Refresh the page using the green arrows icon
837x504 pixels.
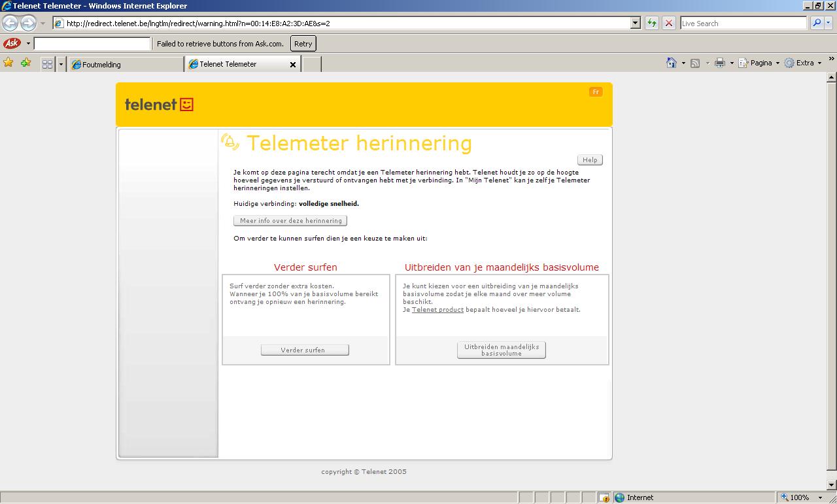click(x=651, y=23)
